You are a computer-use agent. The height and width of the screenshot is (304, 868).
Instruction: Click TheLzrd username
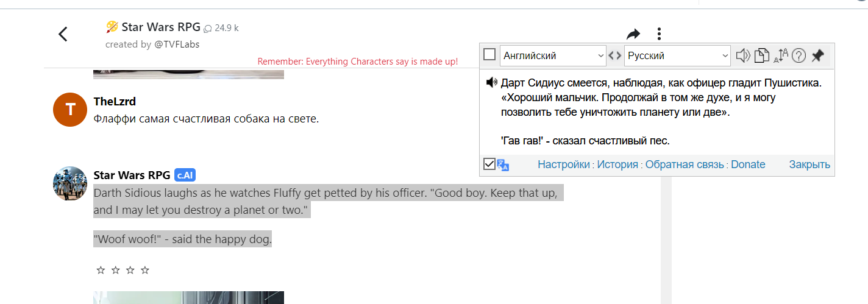[115, 101]
